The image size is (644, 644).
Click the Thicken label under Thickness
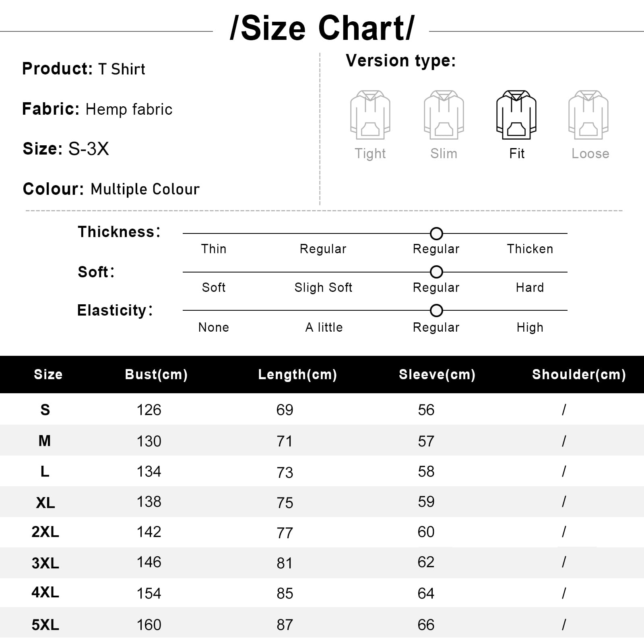pos(530,249)
